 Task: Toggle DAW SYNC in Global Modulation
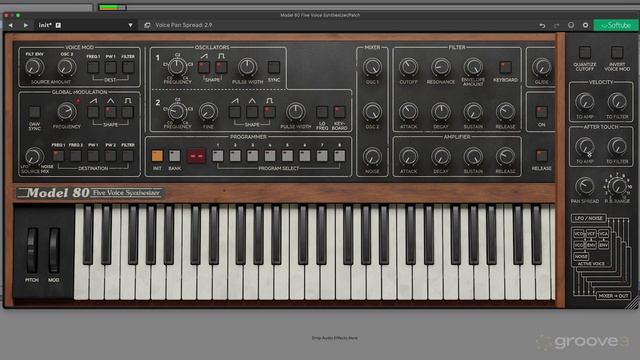pos(35,112)
